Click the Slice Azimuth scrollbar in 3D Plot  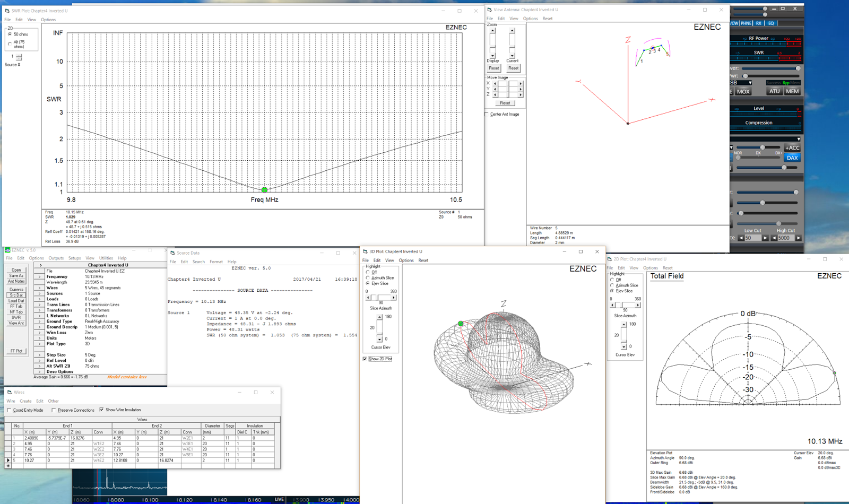(x=380, y=298)
